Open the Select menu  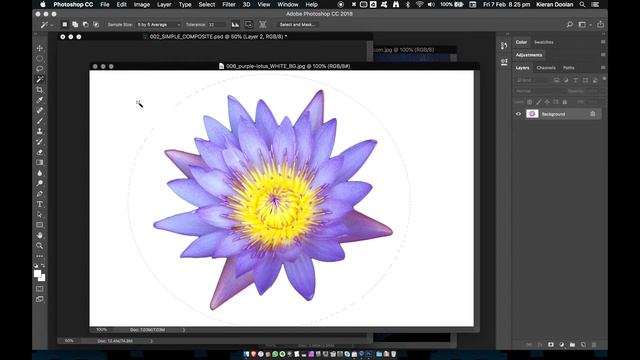click(x=207, y=4)
